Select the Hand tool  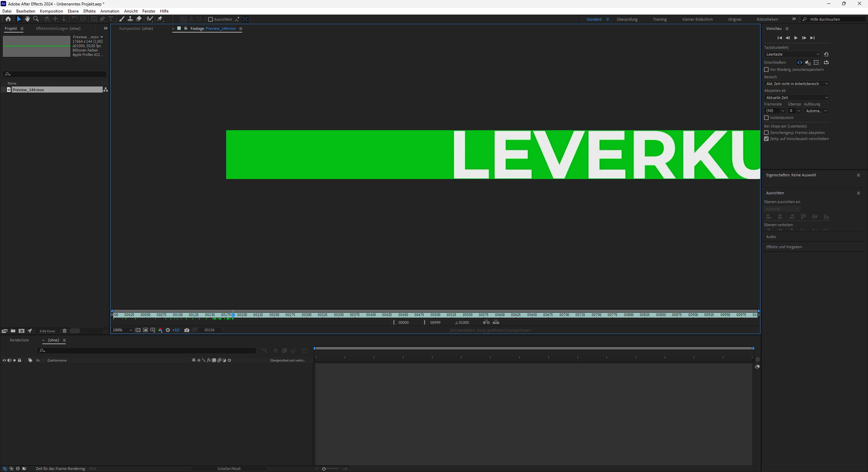27,19
